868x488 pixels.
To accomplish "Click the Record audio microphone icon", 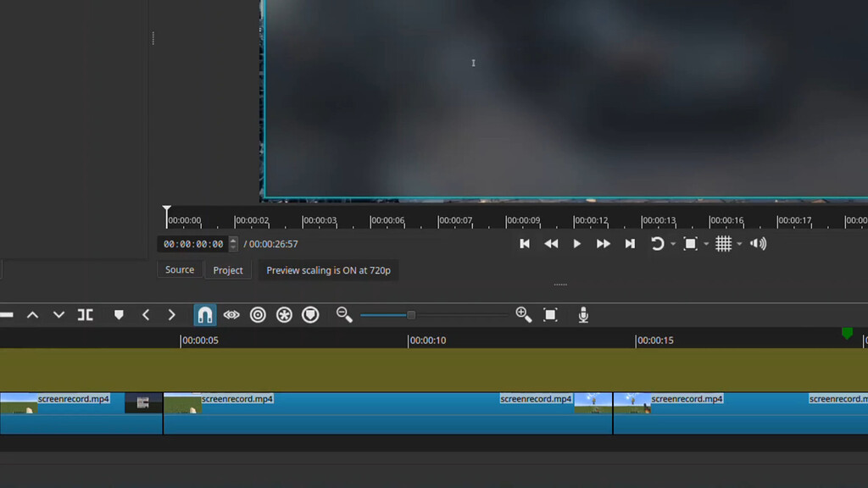I will click(x=582, y=314).
